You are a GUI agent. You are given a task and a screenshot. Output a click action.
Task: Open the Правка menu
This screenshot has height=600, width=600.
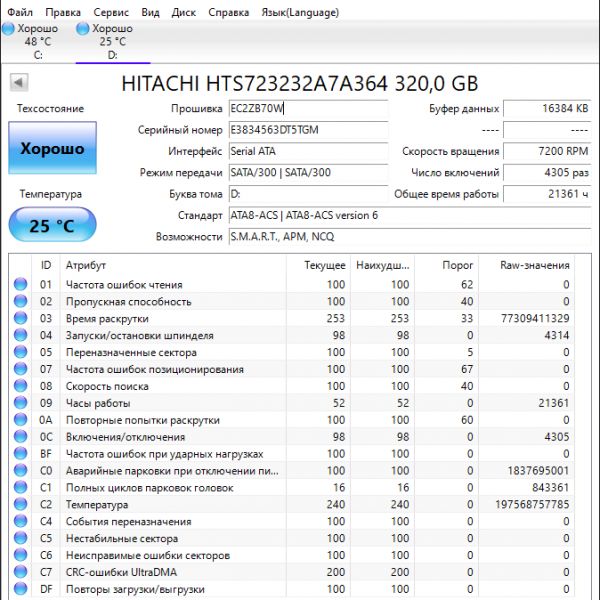tap(63, 12)
